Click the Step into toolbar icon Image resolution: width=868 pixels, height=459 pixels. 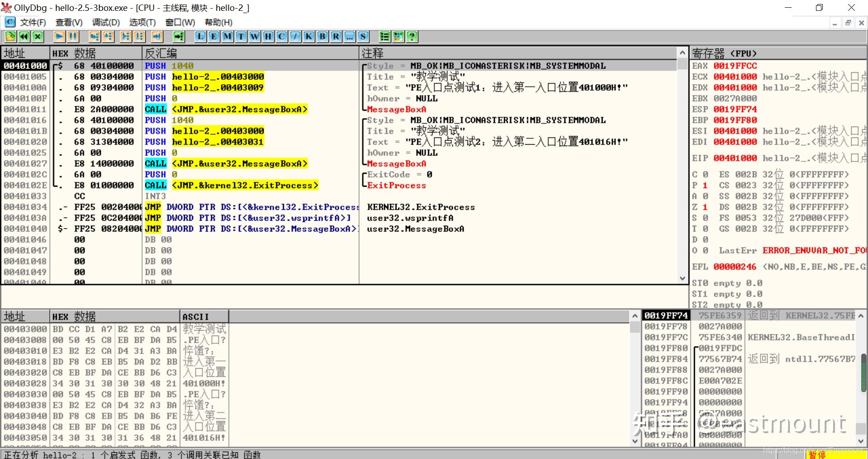click(x=94, y=37)
